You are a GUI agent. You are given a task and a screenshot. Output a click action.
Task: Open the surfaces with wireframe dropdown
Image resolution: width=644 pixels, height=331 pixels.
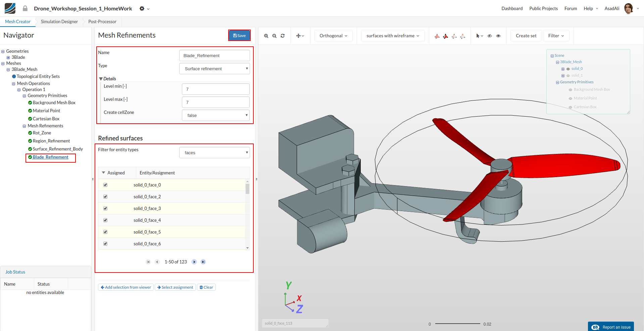point(393,36)
